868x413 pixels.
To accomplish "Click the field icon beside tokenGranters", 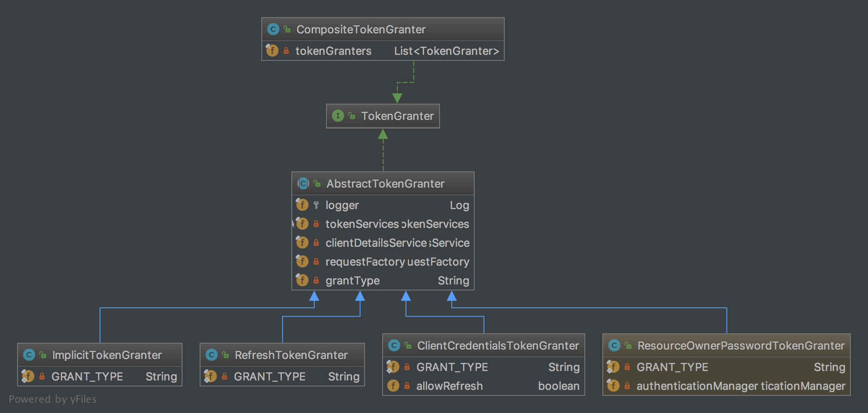I will [x=272, y=51].
